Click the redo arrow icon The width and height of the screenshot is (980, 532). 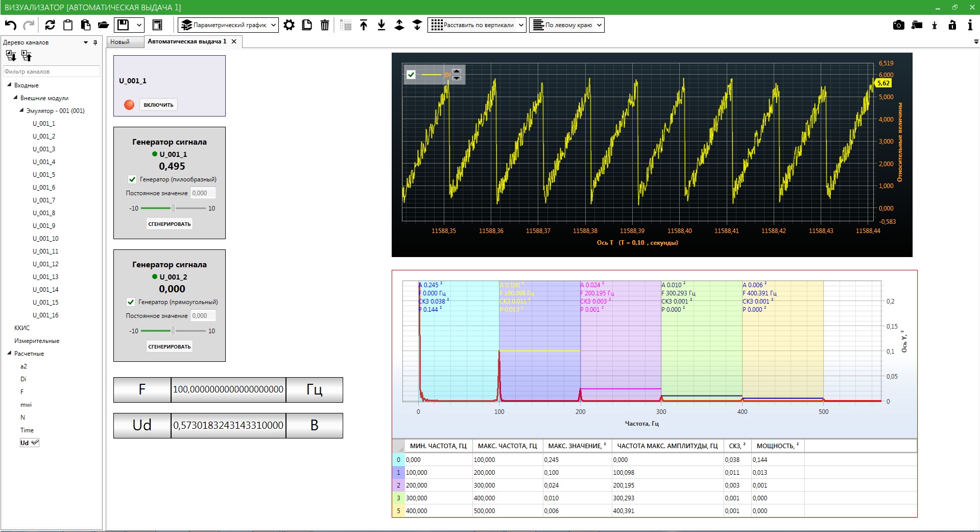[29, 25]
